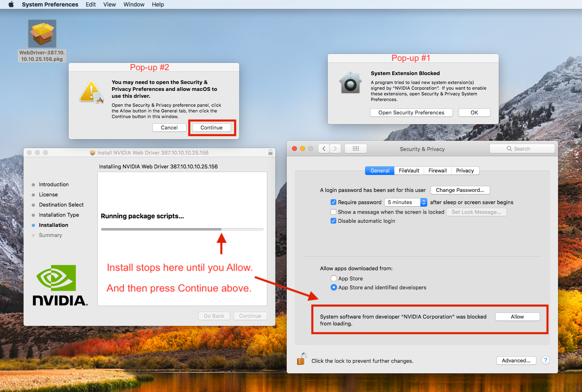Image resolution: width=582 pixels, height=392 pixels.
Task: Click the Set Lock Message button
Action: pos(476,212)
